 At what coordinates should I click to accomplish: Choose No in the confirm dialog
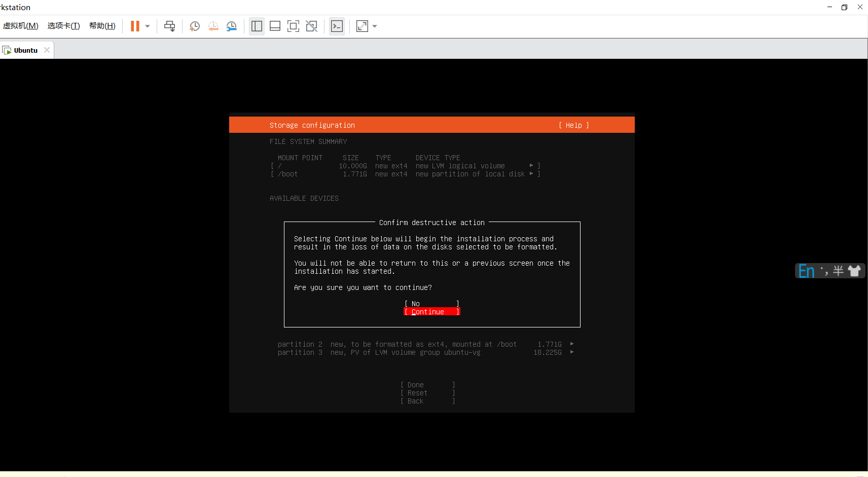pos(432,304)
